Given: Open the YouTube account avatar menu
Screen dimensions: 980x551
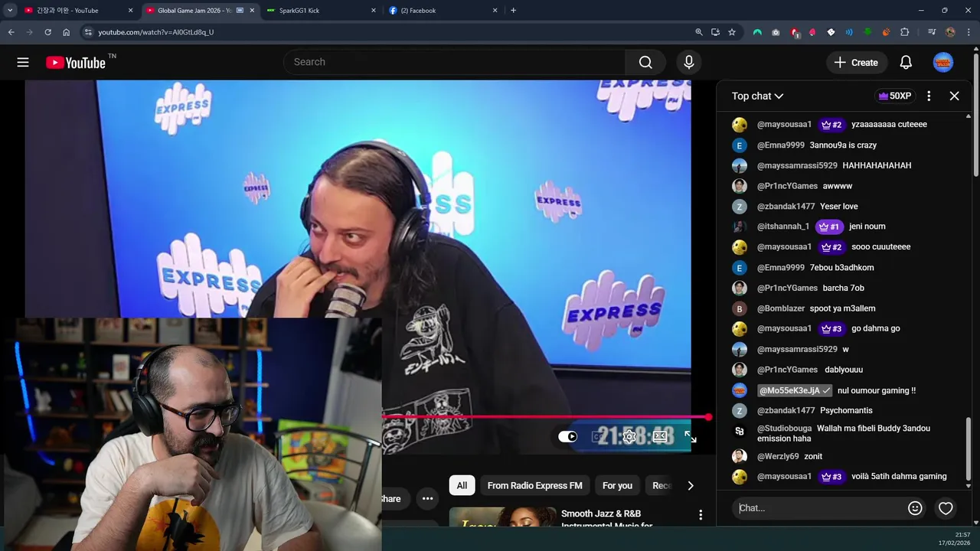Looking at the screenshot, I should pos(943,63).
